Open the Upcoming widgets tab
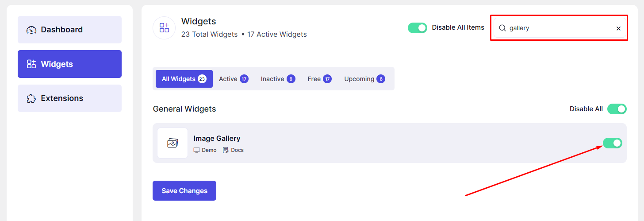 click(x=364, y=79)
